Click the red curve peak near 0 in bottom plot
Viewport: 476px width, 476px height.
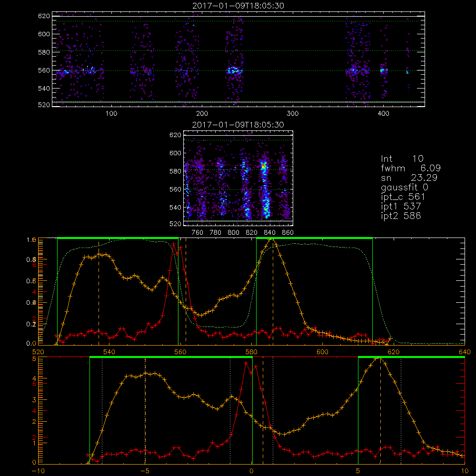pyautogui.click(x=246, y=362)
